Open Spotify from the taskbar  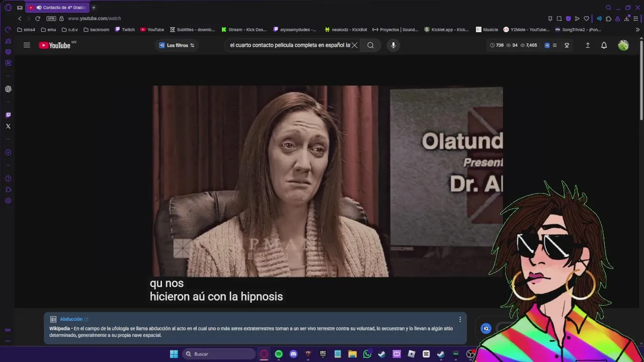[x=279, y=354]
